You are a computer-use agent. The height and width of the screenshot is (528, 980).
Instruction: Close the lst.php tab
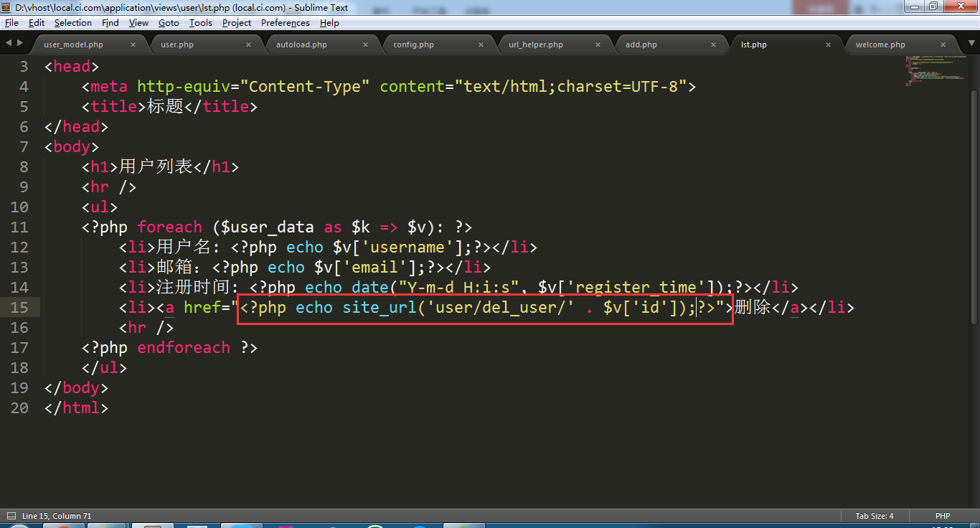pos(829,44)
